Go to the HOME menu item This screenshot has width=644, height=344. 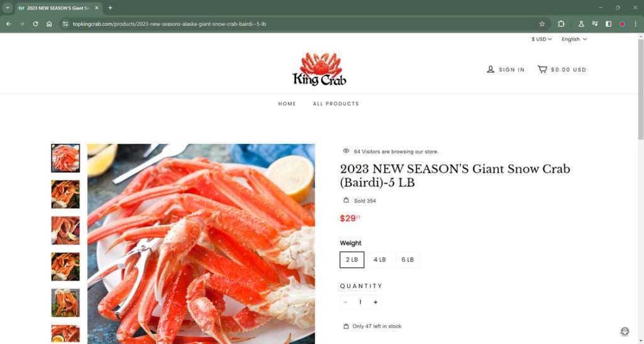point(287,104)
